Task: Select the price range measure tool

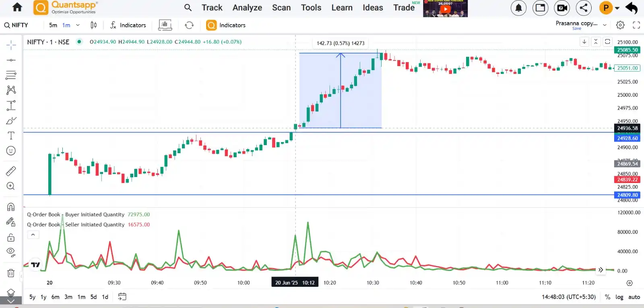Action: [11, 105]
